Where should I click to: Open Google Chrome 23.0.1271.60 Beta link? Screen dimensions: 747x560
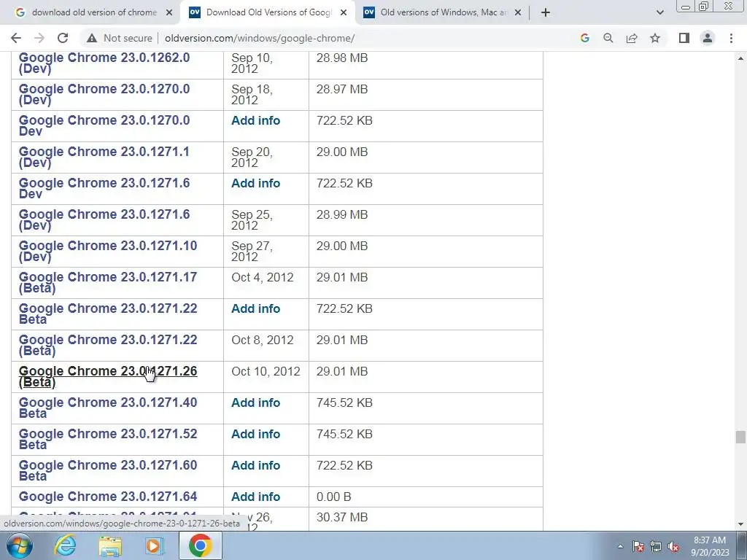(108, 470)
